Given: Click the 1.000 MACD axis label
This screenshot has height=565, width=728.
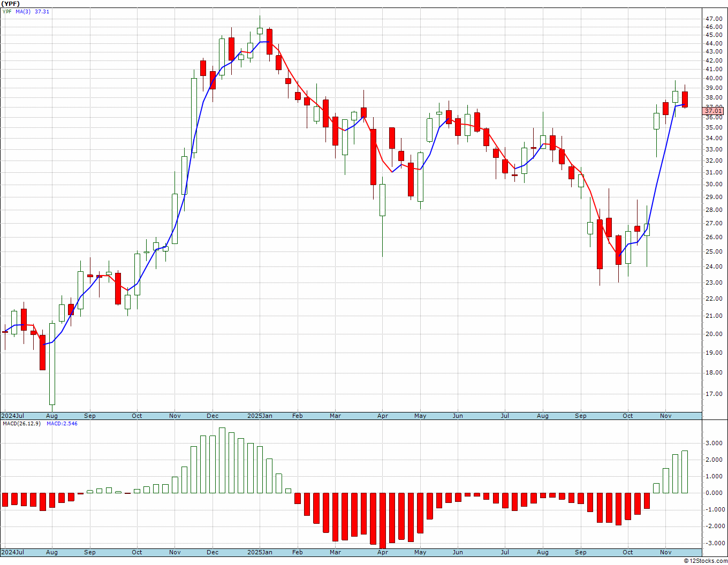Looking at the screenshot, I should (715, 476).
